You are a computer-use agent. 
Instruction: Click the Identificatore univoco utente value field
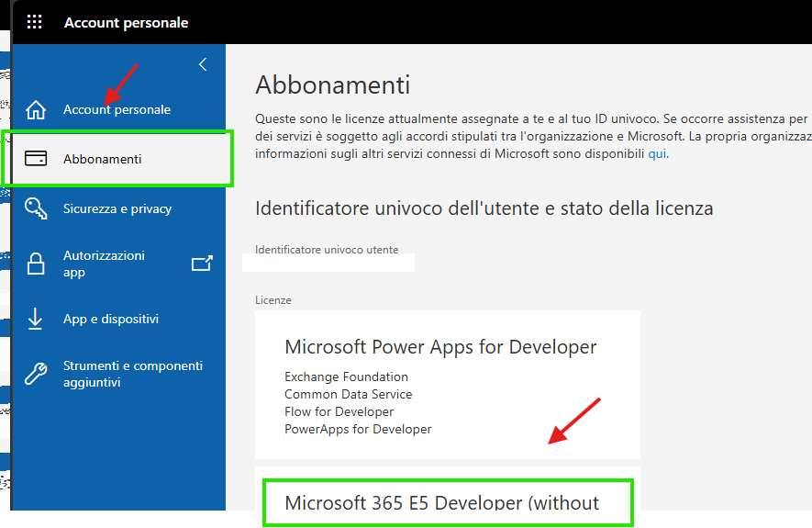tap(328, 263)
